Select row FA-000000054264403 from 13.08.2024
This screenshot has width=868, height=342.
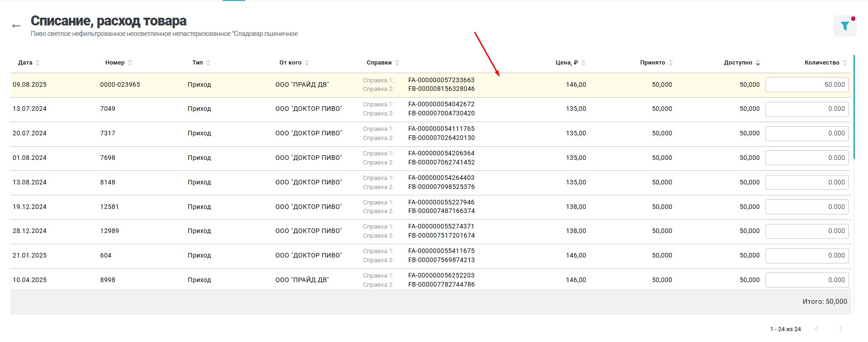point(441,178)
